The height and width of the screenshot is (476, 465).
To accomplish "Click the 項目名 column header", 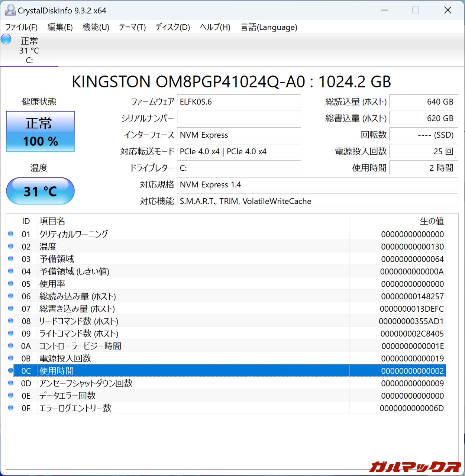I will (x=52, y=221).
